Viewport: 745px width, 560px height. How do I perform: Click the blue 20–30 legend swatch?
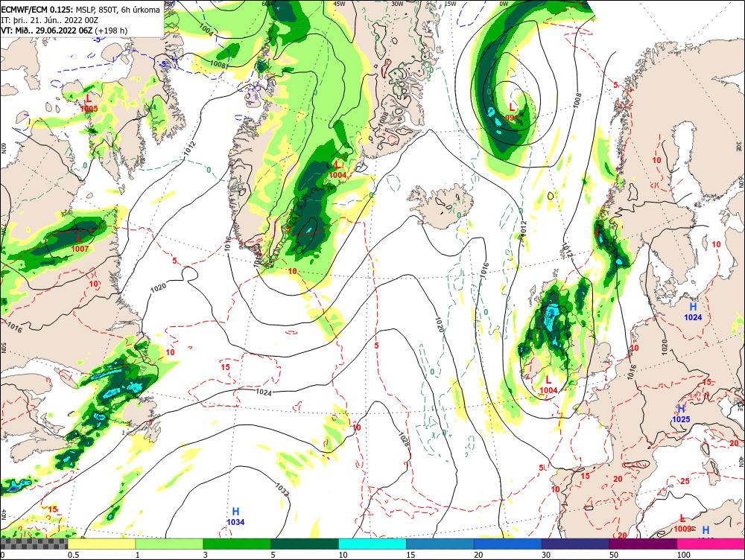(508, 544)
